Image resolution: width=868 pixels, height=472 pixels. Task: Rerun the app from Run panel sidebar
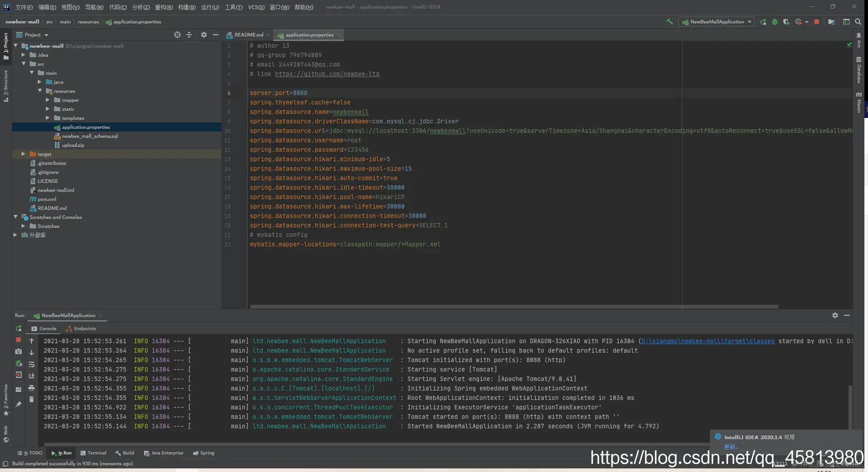click(x=18, y=328)
